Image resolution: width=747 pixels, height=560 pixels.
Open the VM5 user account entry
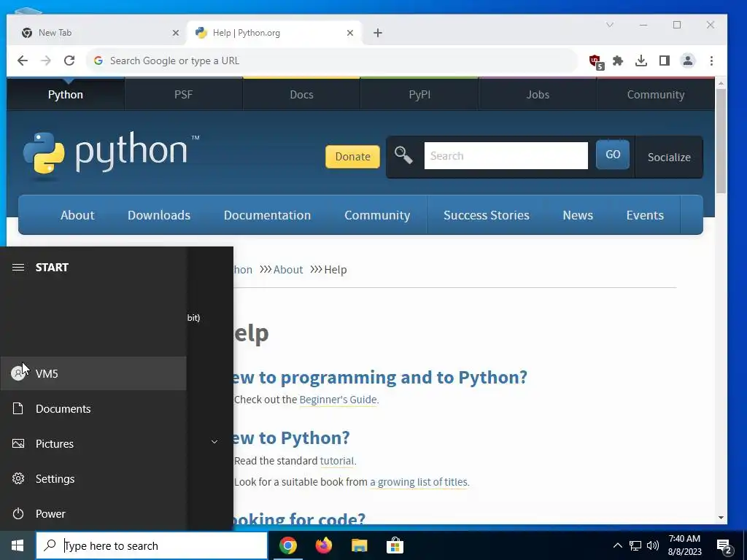click(x=93, y=373)
